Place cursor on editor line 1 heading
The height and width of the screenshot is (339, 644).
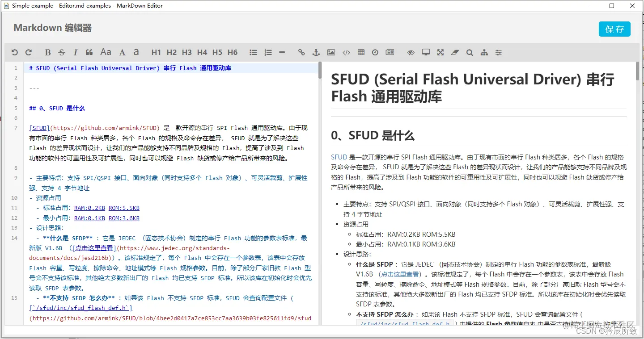click(x=130, y=68)
